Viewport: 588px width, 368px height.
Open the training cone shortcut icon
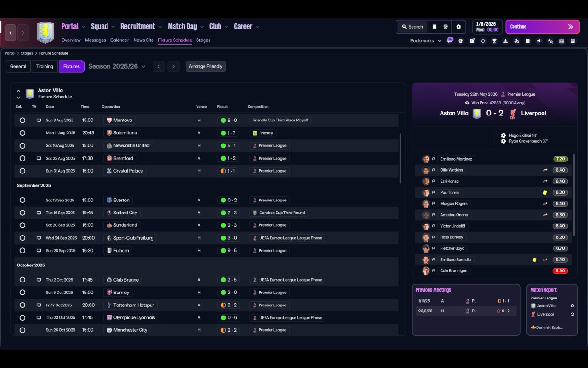click(505, 41)
